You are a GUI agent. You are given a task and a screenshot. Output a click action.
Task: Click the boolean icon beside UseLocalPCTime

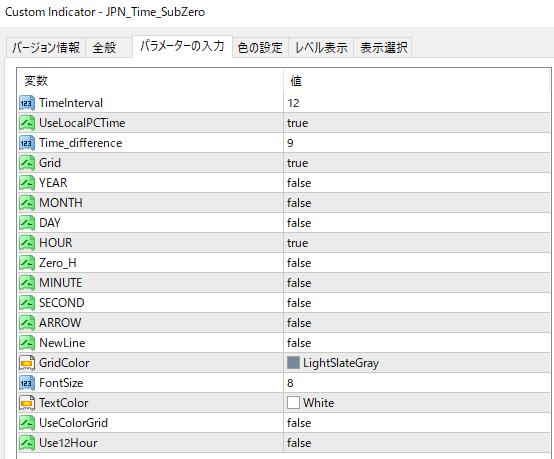tap(27, 123)
